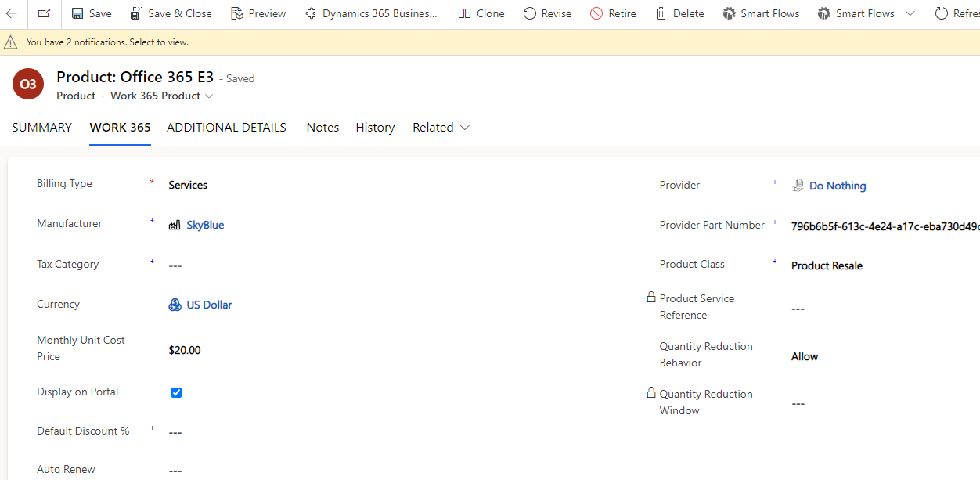This screenshot has width=980, height=480.
Task: Click the Provider Part Number label
Action: pyautogui.click(x=712, y=225)
